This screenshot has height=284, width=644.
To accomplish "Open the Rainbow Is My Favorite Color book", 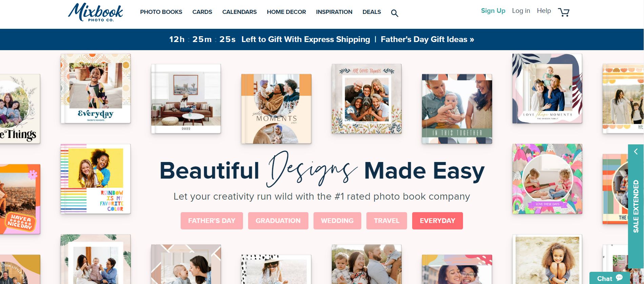I will pos(96,179).
